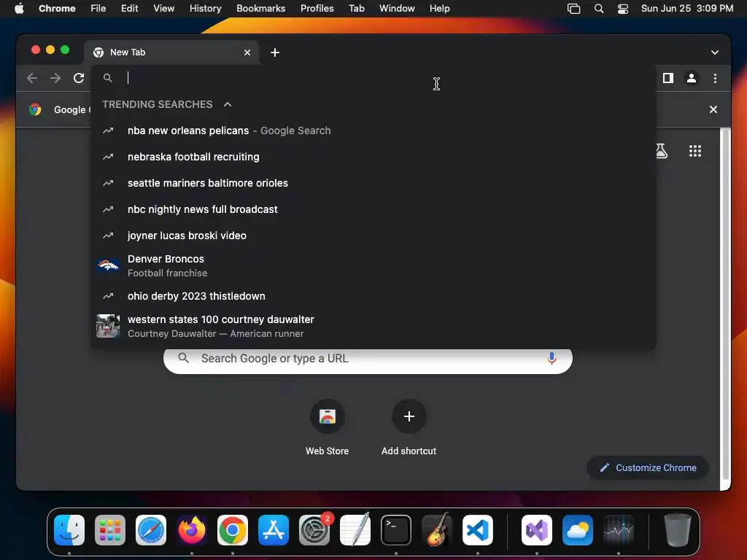Image resolution: width=747 pixels, height=560 pixels.
Task: Open Visual Studio Code from the Dock
Action: (x=477, y=529)
